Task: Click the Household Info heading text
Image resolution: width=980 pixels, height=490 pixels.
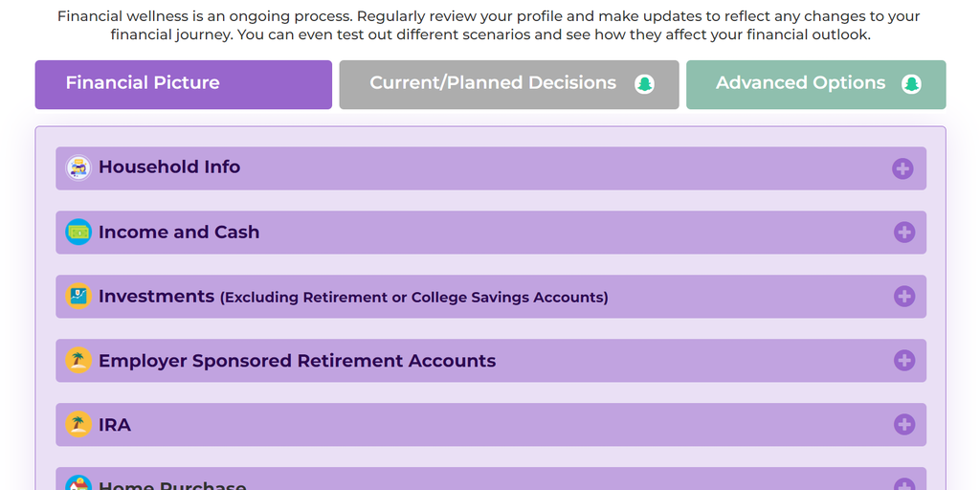Action: tap(169, 167)
